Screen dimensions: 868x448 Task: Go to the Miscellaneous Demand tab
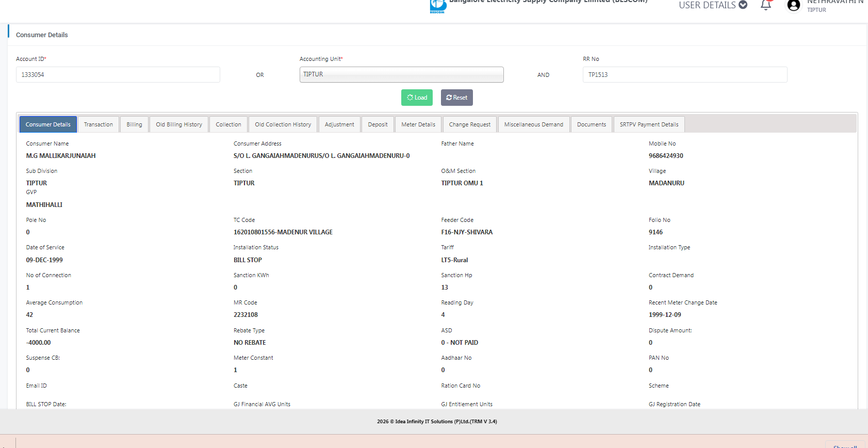(x=534, y=124)
